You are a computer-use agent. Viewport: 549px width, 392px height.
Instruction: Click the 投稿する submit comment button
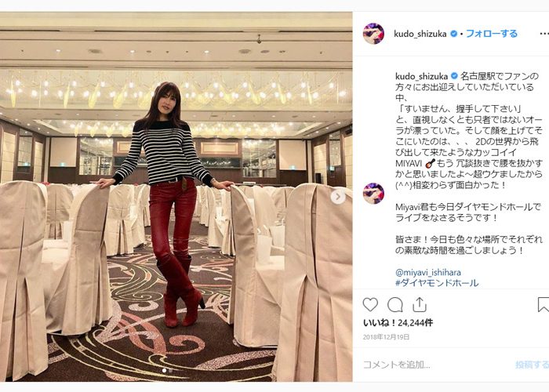click(532, 365)
